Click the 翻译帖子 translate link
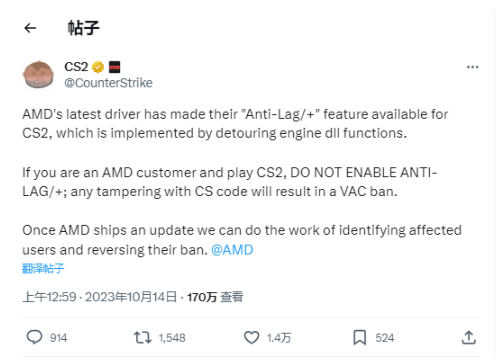The height and width of the screenshot is (362, 499). 43,268
